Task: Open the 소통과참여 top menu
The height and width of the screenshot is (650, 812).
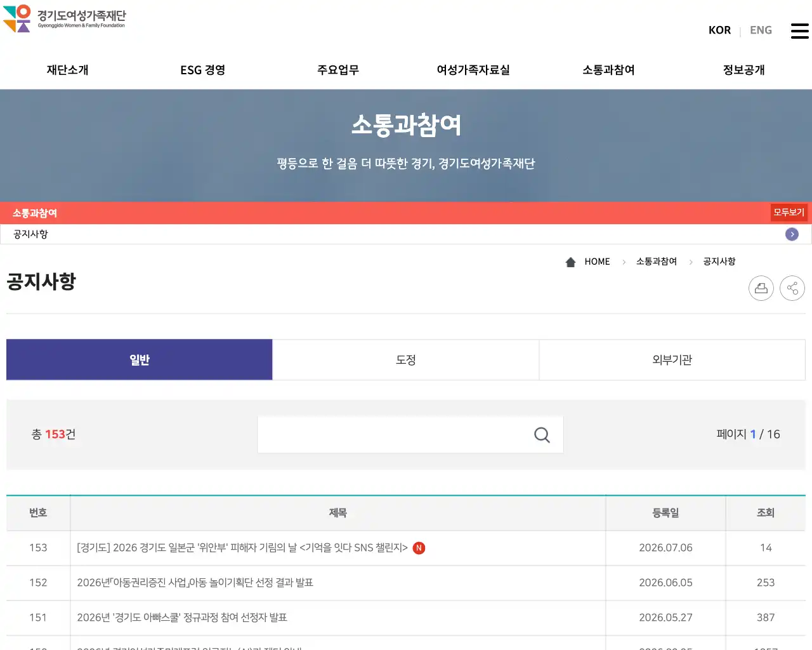Action: coord(609,70)
